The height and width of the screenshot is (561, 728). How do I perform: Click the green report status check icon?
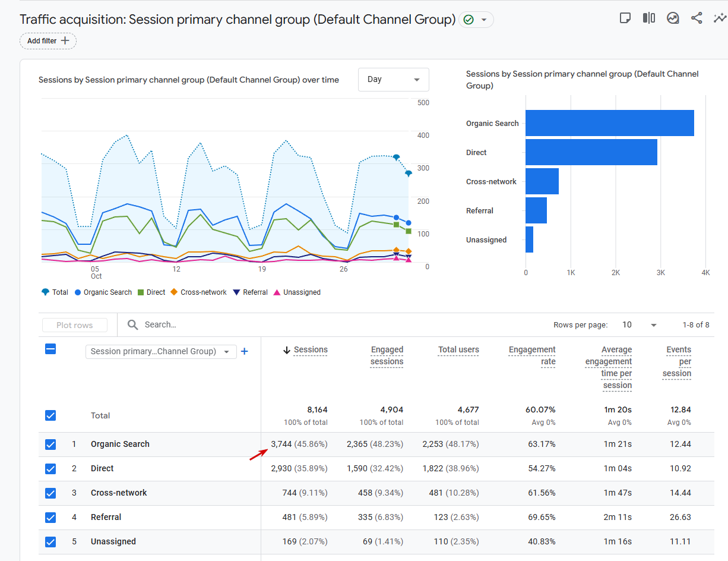click(x=469, y=20)
